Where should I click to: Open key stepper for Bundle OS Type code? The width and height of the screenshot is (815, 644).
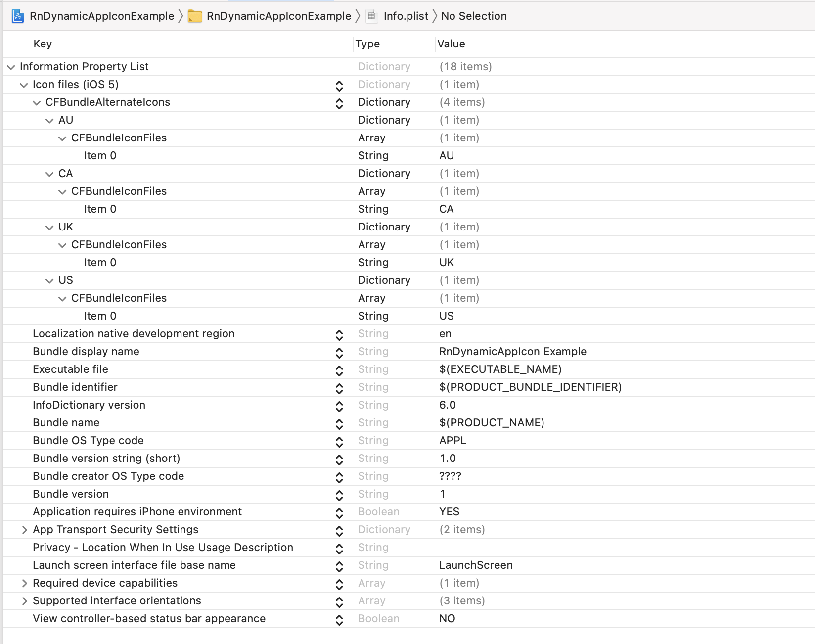(339, 441)
